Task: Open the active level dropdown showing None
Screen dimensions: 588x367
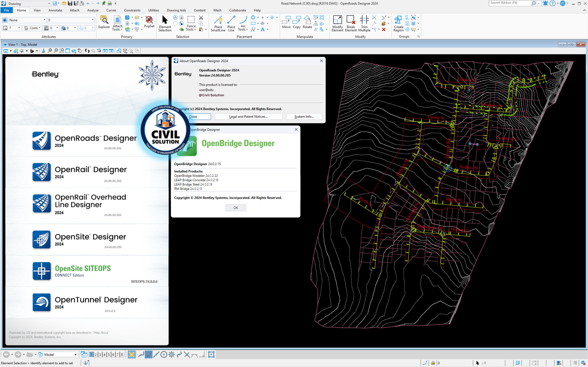Action: 27,20
